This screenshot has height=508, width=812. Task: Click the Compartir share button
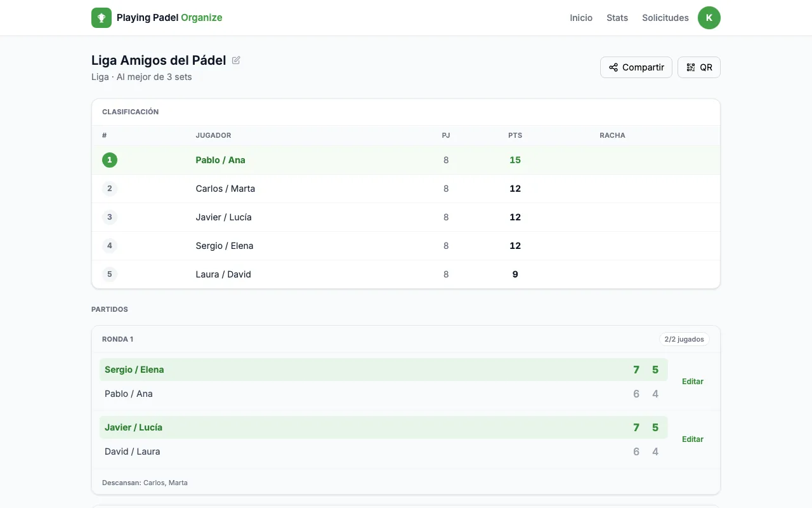[x=636, y=67]
